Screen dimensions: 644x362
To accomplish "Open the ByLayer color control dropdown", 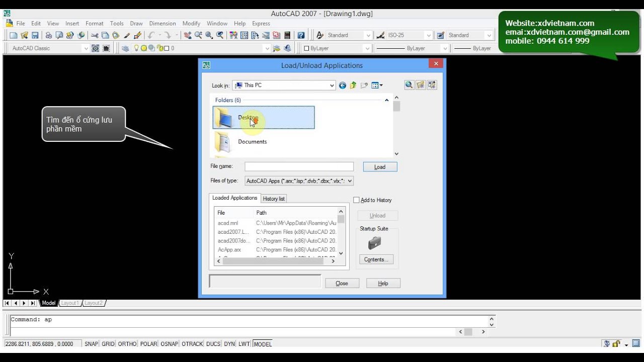I will pos(368,48).
